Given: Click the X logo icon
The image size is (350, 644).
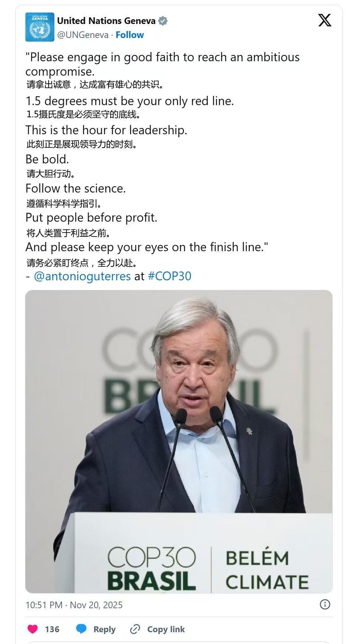Looking at the screenshot, I should [325, 20].
